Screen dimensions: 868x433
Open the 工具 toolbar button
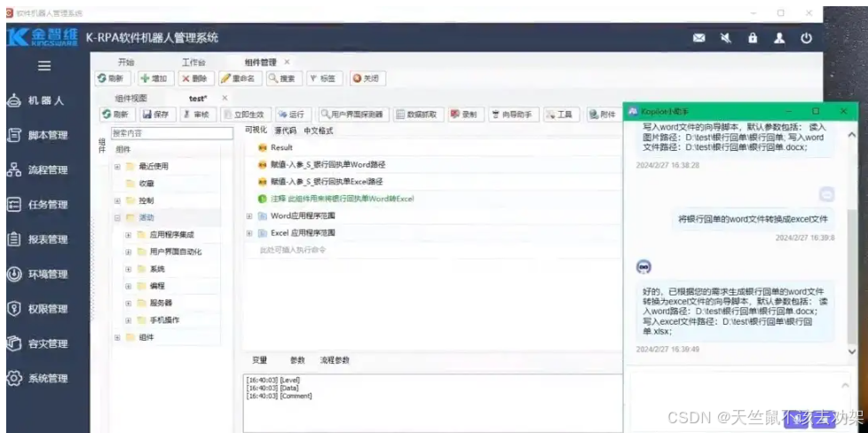point(561,114)
